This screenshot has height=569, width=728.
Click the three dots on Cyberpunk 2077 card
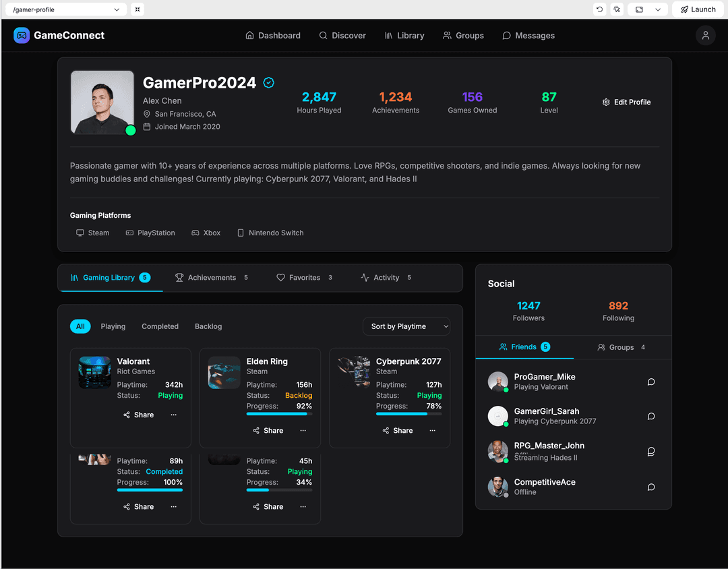tap(432, 431)
